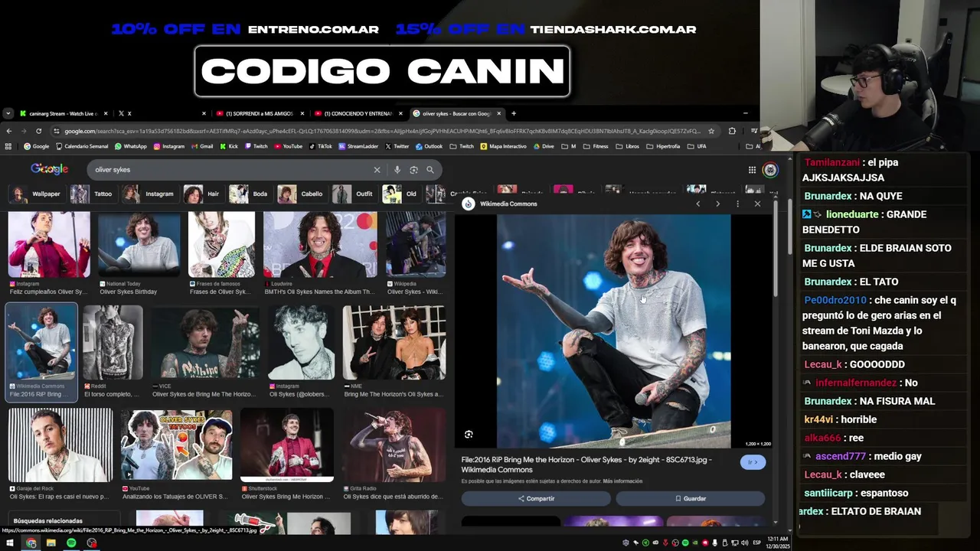Click the blue Ir visit button
Image resolution: width=980 pixels, height=551 pixels.
(x=753, y=461)
